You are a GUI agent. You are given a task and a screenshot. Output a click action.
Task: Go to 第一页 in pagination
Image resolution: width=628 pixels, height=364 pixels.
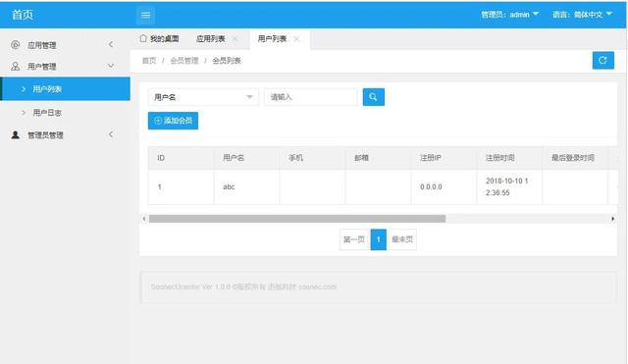pyautogui.click(x=354, y=239)
